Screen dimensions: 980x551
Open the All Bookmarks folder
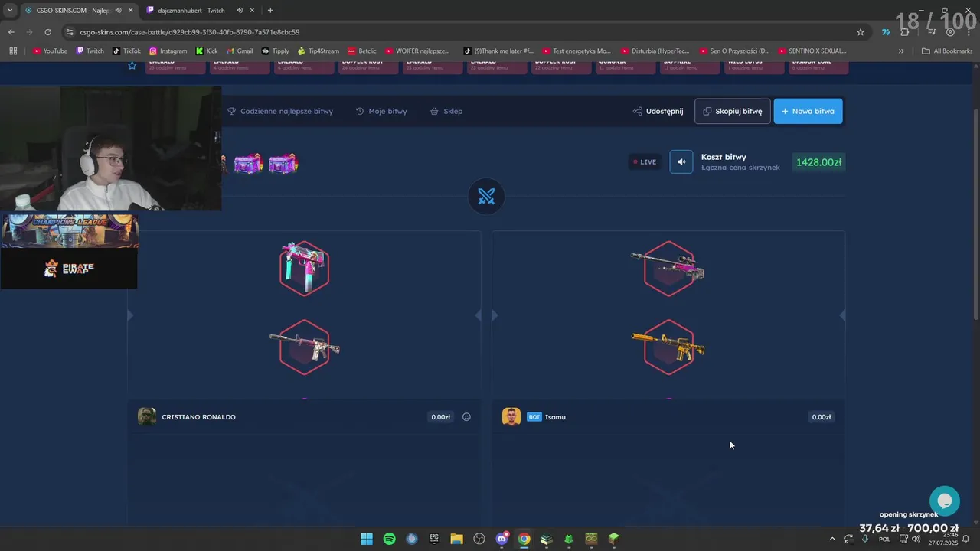pos(947,51)
